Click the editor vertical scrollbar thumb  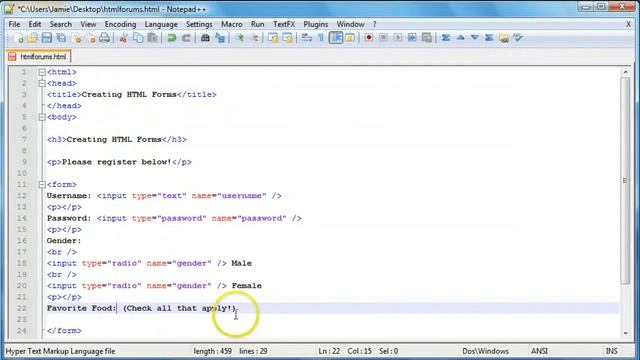(x=625, y=181)
